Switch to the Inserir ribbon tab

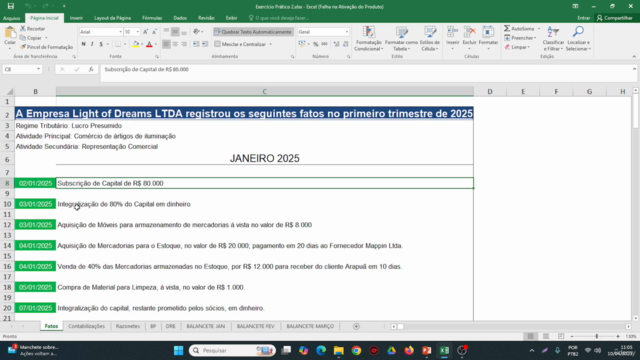[76, 18]
